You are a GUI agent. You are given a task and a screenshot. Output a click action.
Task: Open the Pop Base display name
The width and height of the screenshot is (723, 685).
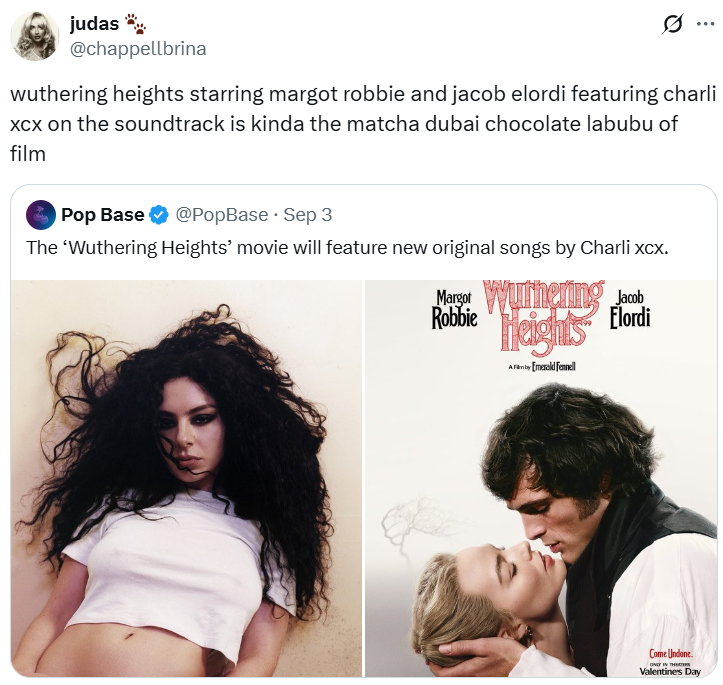103,215
